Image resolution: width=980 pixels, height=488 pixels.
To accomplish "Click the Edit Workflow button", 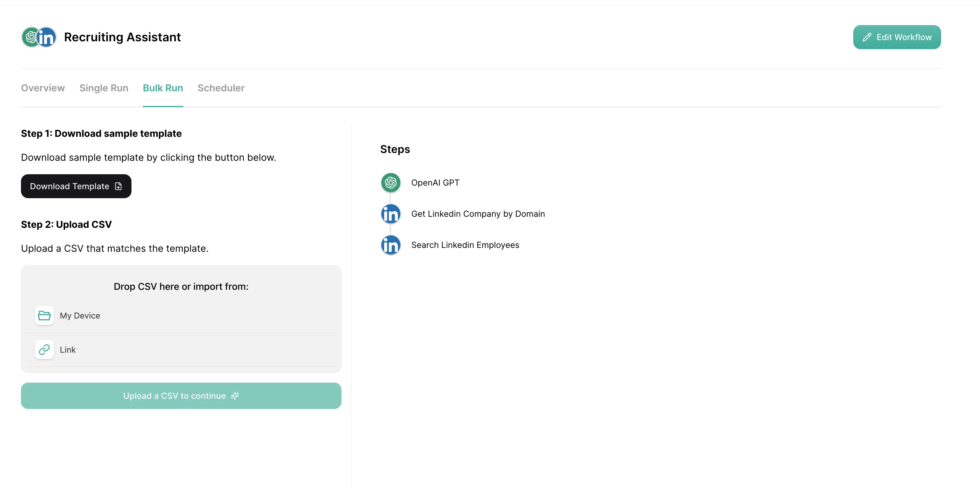I will pos(897,37).
